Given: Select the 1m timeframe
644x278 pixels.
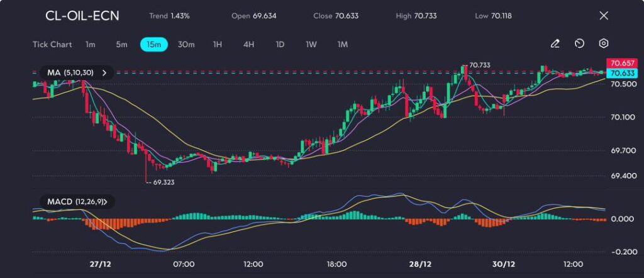Looking at the screenshot, I should click(91, 45).
